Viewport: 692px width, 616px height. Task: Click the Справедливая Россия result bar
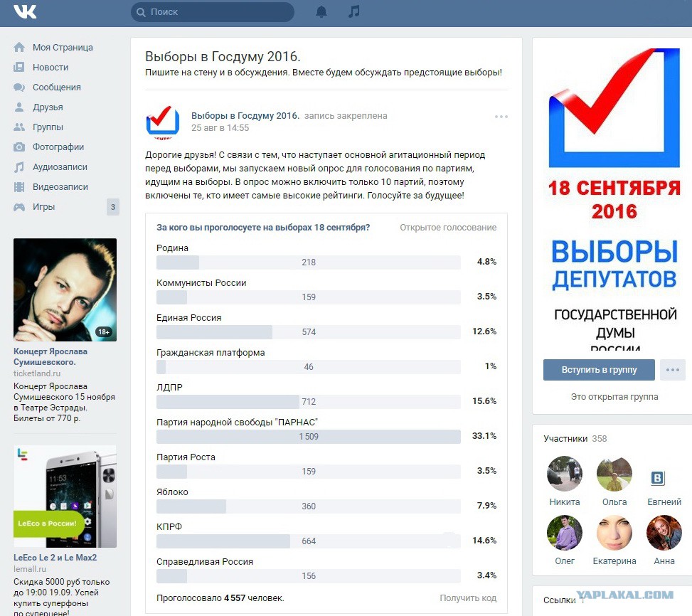[x=309, y=576]
